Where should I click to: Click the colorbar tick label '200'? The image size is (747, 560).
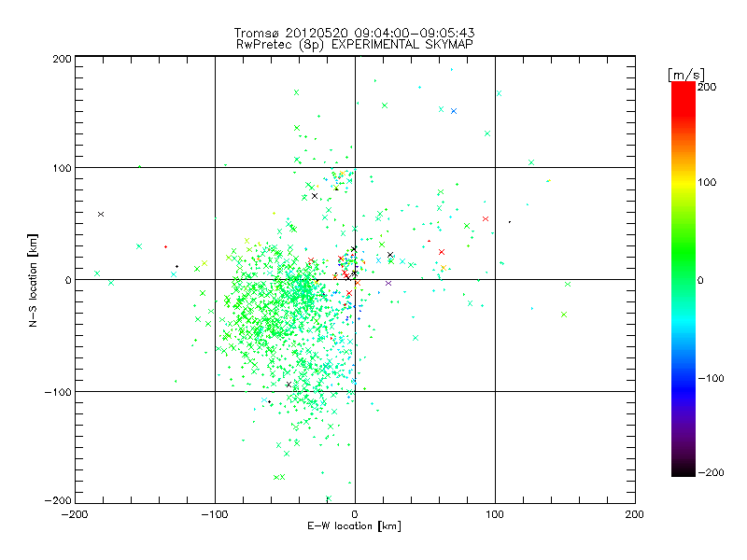[x=707, y=87]
